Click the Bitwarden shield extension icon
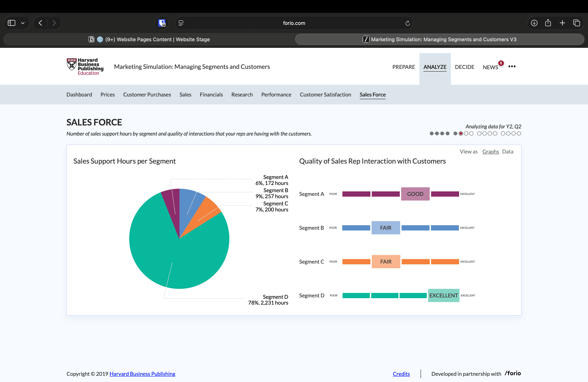This screenshot has width=588, height=382. [162, 23]
